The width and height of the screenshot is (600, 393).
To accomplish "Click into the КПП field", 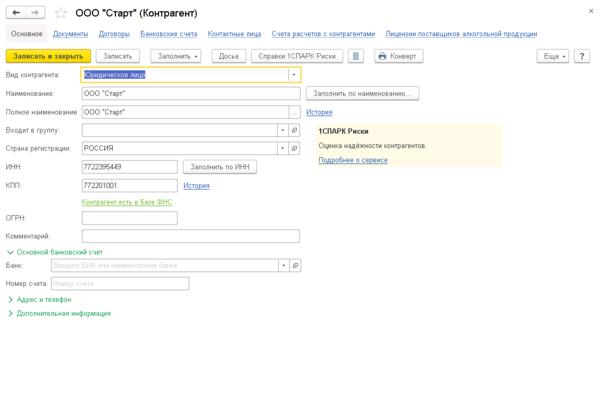I will click(130, 186).
